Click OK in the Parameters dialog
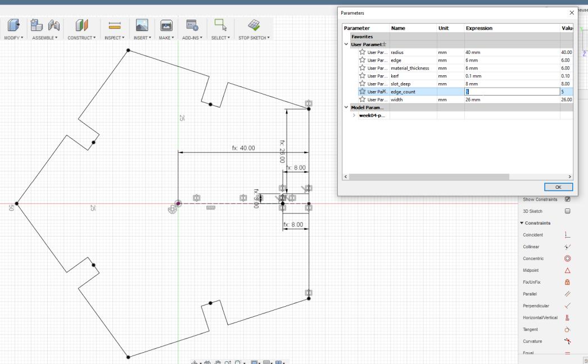This screenshot has height=364, width=588. click(x=558, y=187)
